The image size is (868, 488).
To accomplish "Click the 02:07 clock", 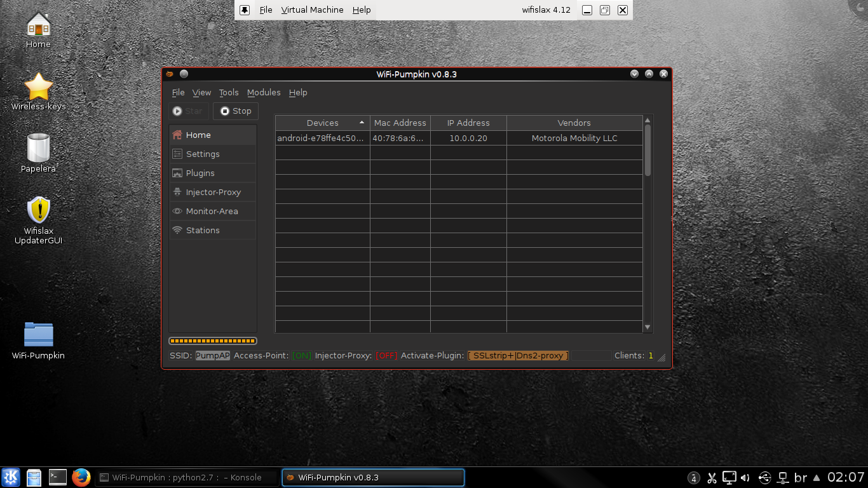I will click(x=846, y=477).
